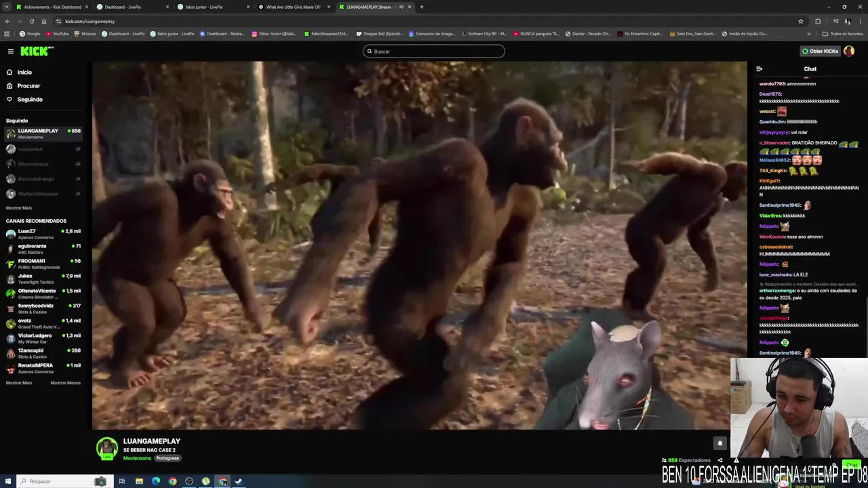The height and width of the screenshot is (488, 868).
Task: Open the tab search dropdown arrow
Action: (6, 7)
